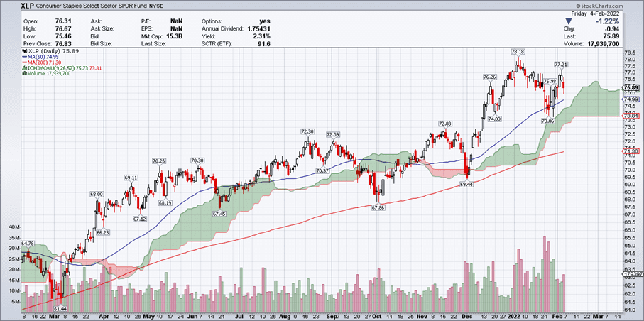This screenshot has height=321, width=644.
Task: Click the Yield value 2.31%
Action: pyautogui.click(x=263, y=36)
